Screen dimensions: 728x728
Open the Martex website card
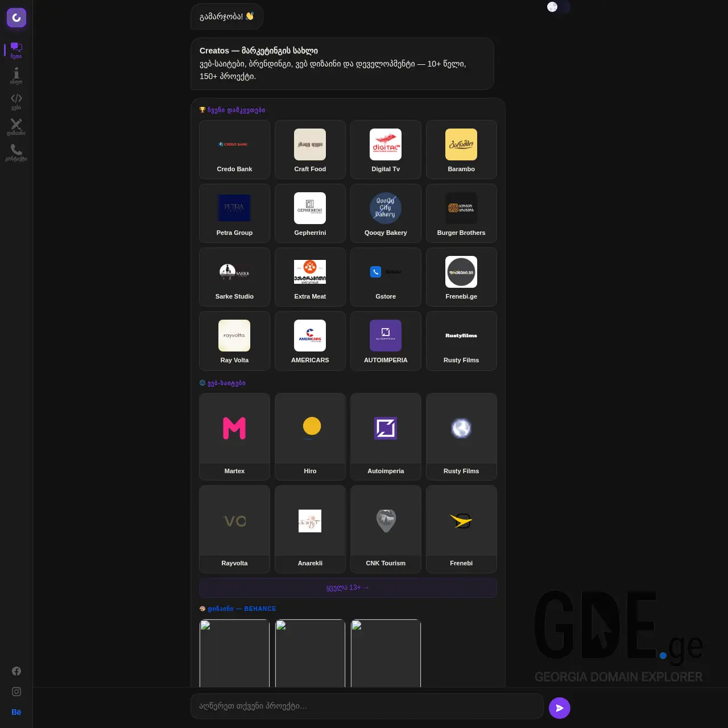[x=234, y=437]
